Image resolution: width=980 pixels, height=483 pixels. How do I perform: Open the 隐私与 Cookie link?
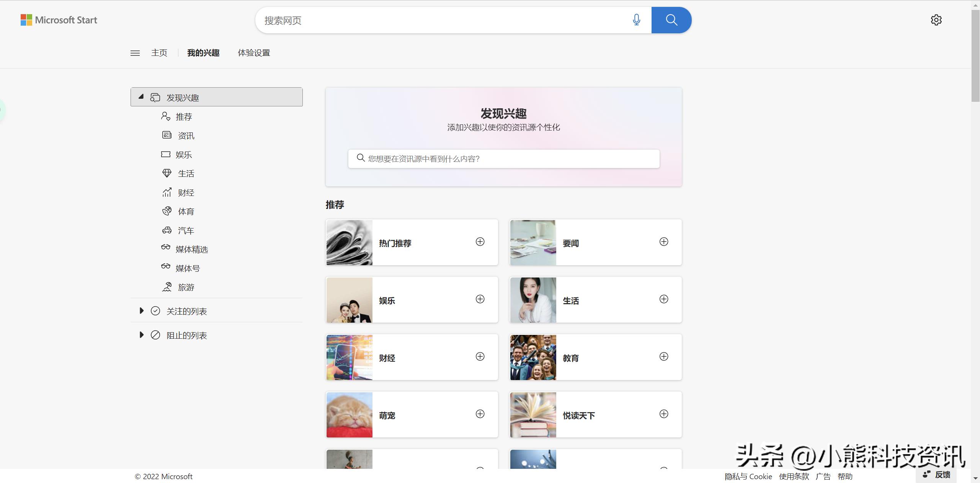pyautogui.click(x=748, y=476)
